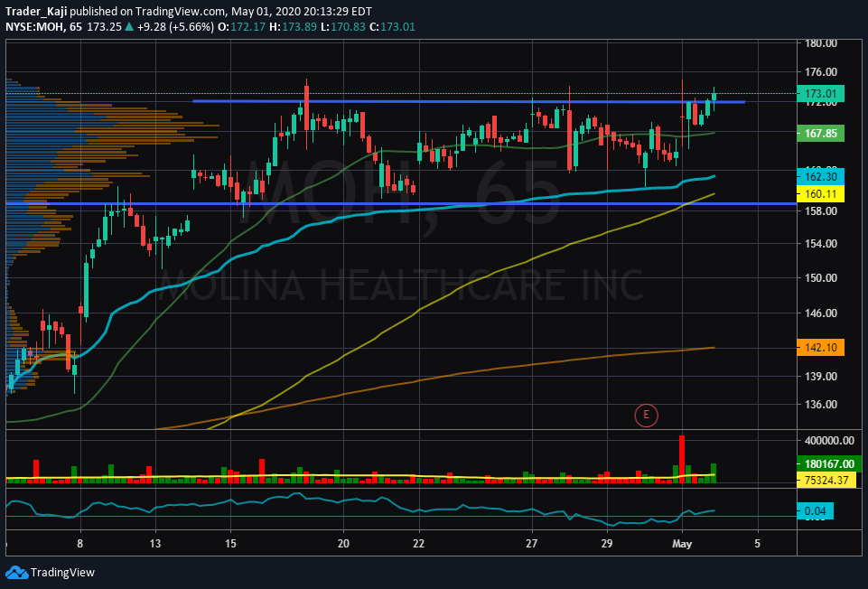Click the lower blue horizontal support line

click(x=401, y=204)
